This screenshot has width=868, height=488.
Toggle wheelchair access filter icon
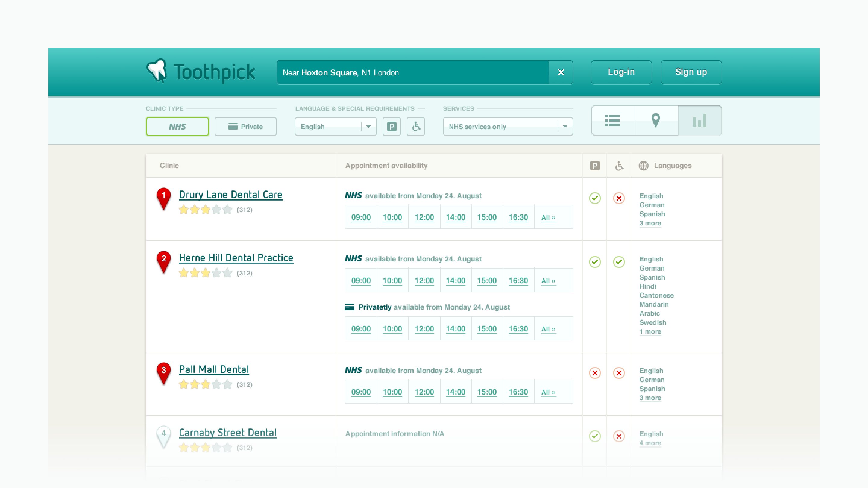[x=416, y=127]
